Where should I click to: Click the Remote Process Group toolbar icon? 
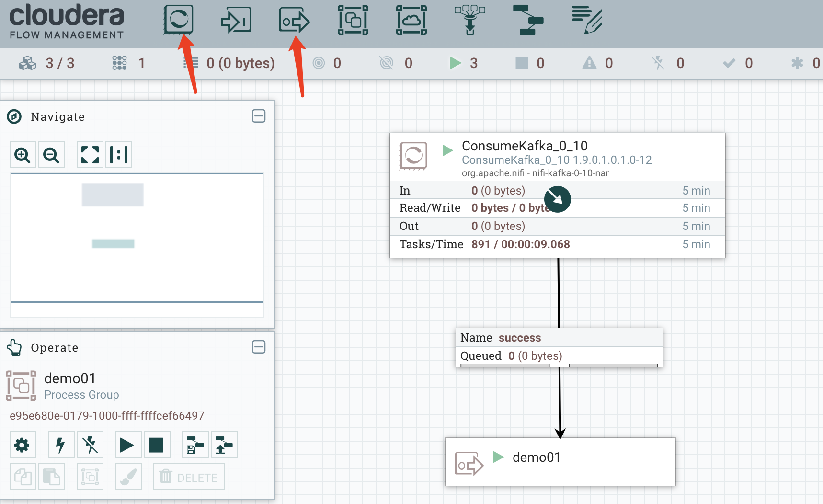pyautogui.click(x=411, y=20)
